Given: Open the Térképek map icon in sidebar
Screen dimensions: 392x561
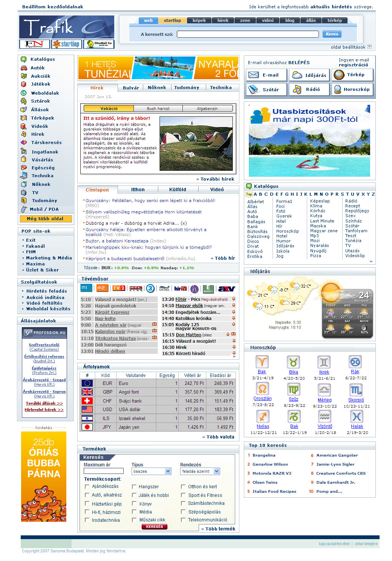Looking at the screenshot, I should click(24, 118).
